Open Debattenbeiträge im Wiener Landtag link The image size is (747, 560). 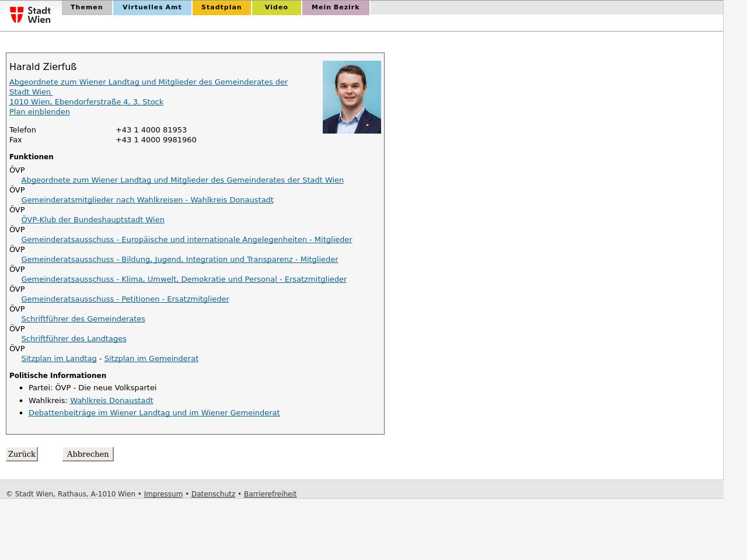click(154, 412)
